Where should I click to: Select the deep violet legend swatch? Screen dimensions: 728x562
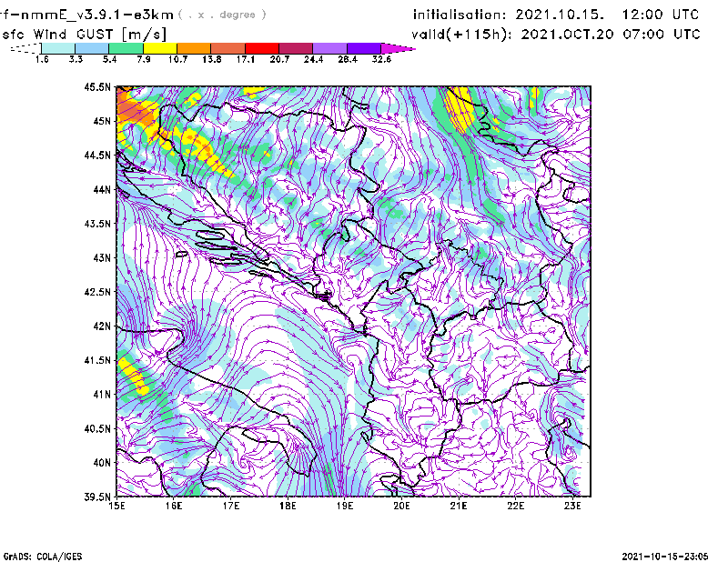tap(364, 48)
